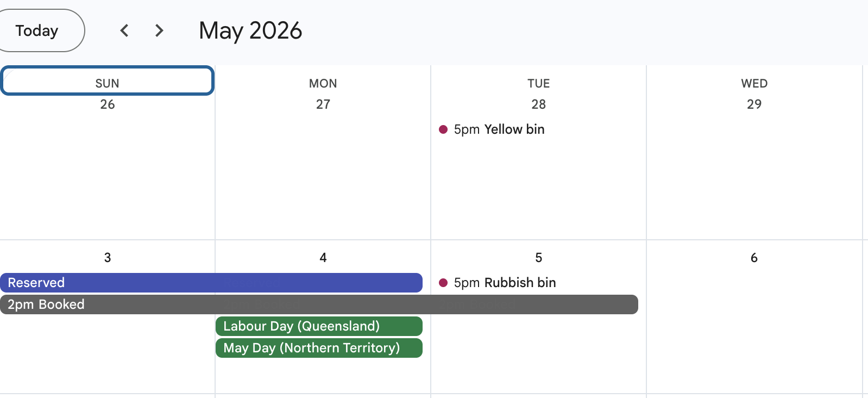Go to next month with right chevron
Screen dimensions: 868x398
[x=159, y=30]
